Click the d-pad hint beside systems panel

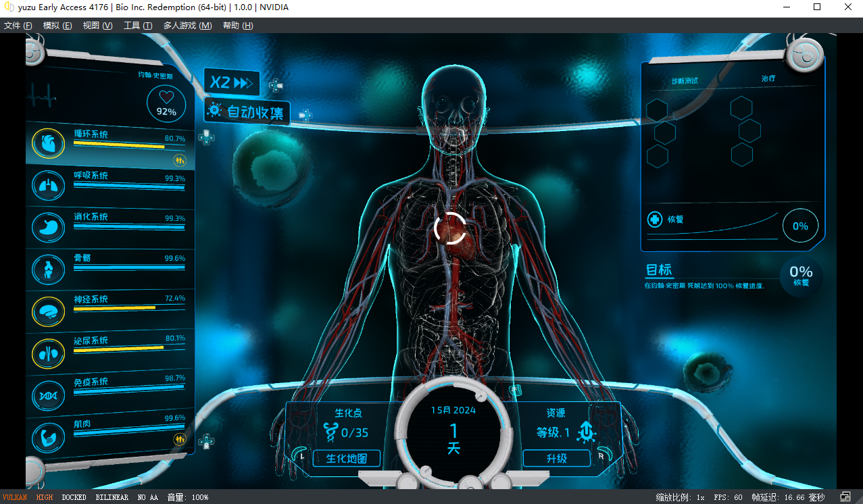(x=206, y=137)
